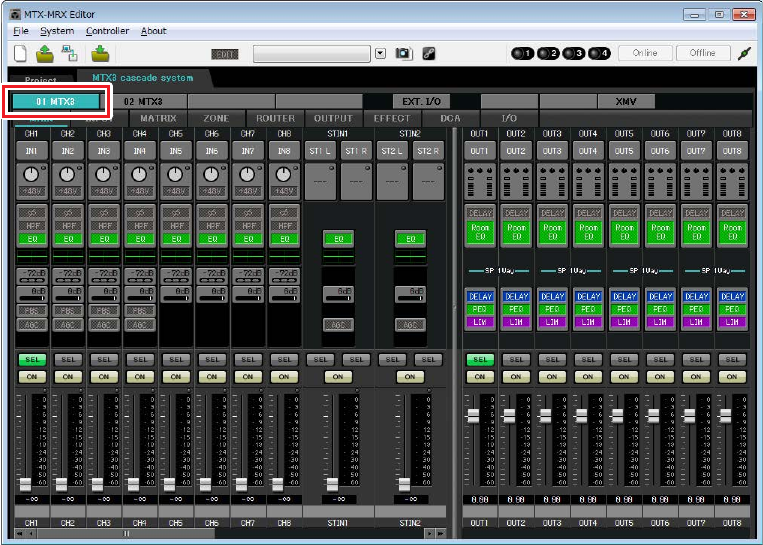Select the 01 MTX3 device button

pos(55,102)
